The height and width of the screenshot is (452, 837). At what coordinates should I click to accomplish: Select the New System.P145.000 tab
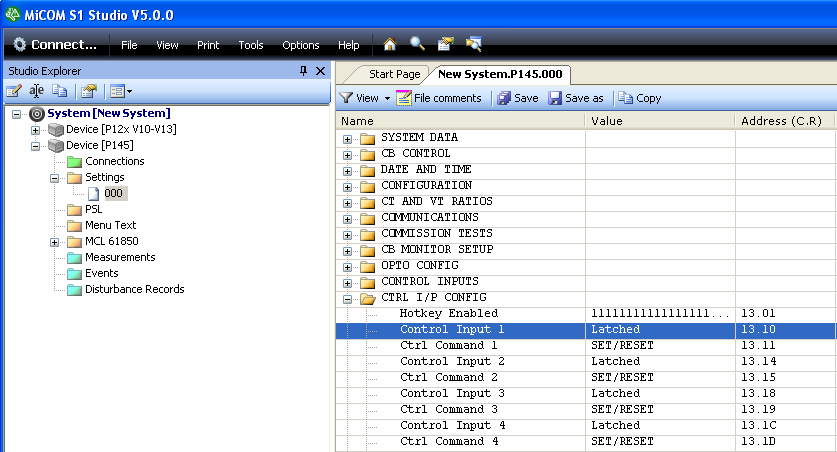click(x=500, y=74)
